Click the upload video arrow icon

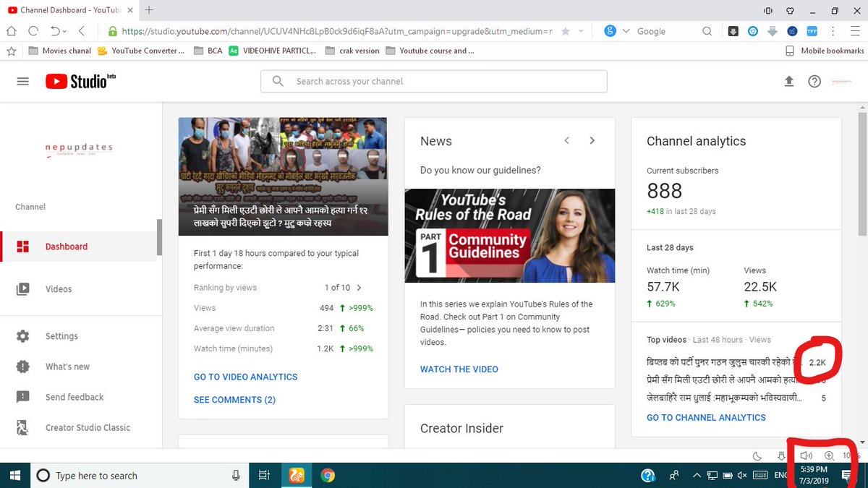[789, 82]
